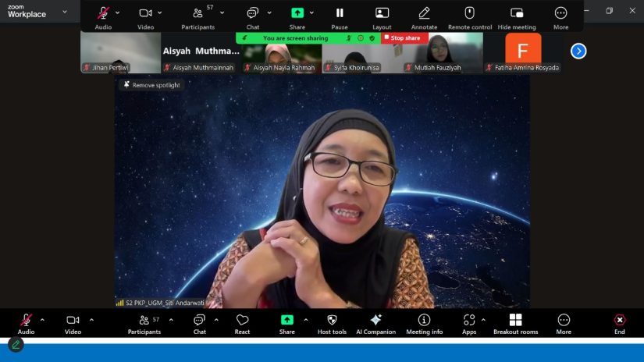Pause the screen share
The width and height of the screenshot is (644, 362).
pos(340,18)
